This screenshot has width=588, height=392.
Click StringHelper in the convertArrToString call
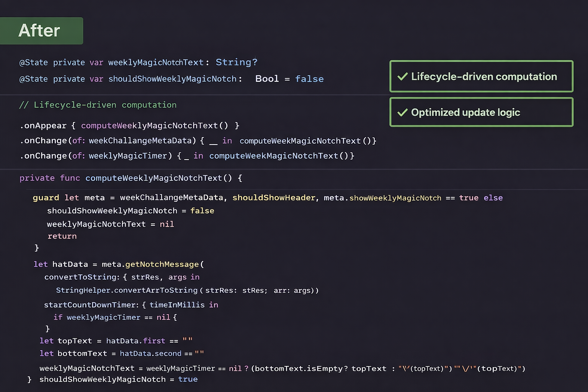83,290
